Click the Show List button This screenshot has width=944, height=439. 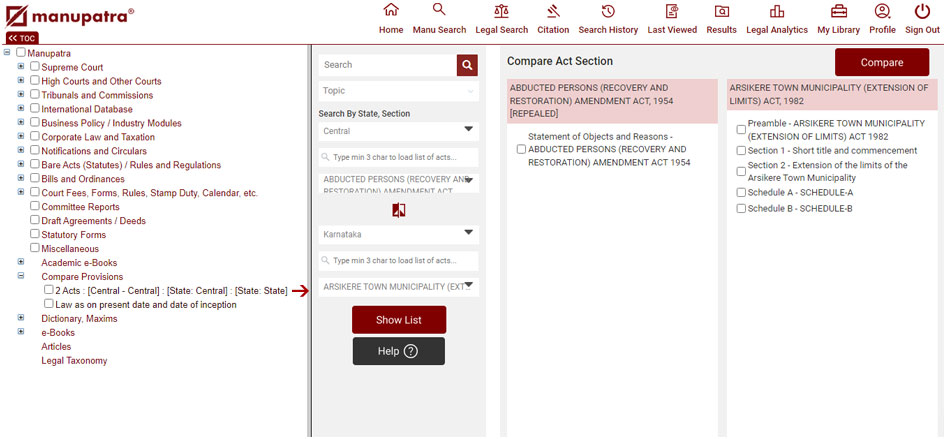pos(398,320)
